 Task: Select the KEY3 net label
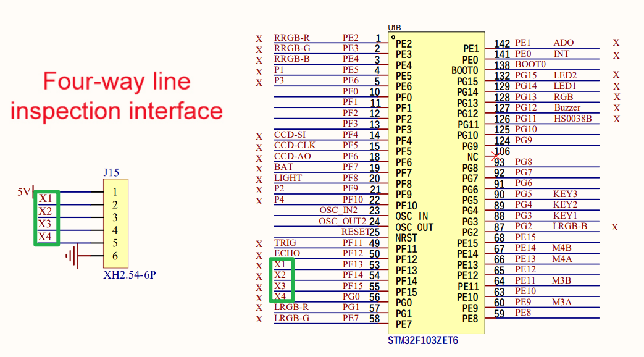(565, 194)
